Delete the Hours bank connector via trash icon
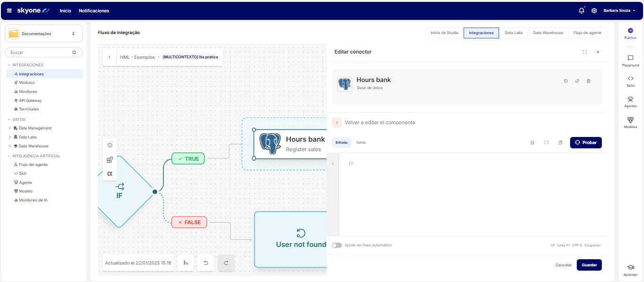 click(x=589, y=81)
